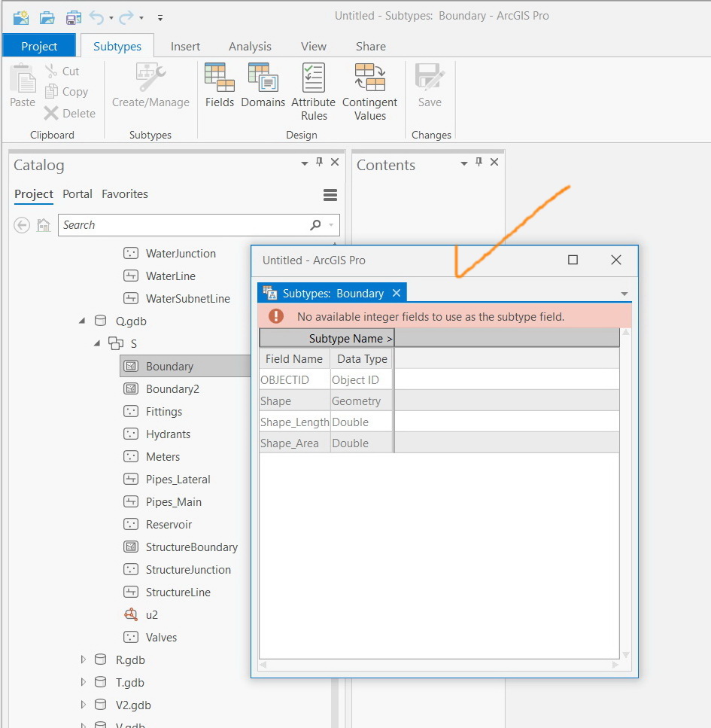The image size is (711, 728).
Task: Click the Delete button in ribbon
Action: [70, 113]
